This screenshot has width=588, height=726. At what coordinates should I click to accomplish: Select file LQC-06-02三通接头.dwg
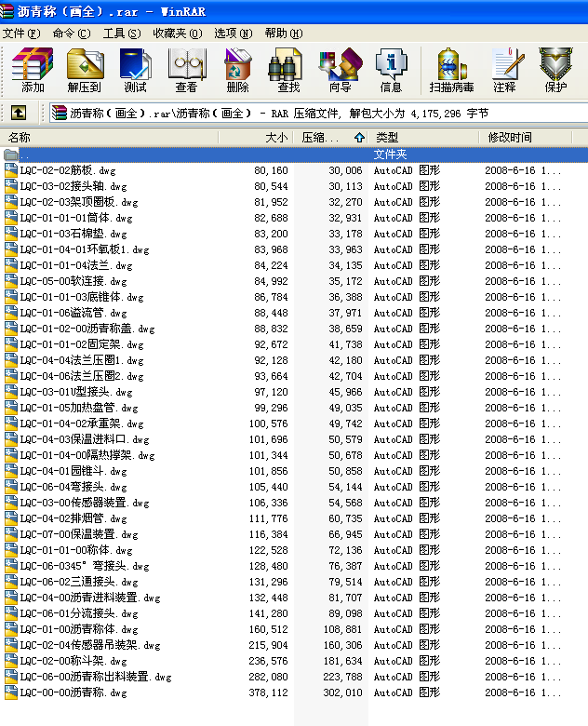(79, 582)
